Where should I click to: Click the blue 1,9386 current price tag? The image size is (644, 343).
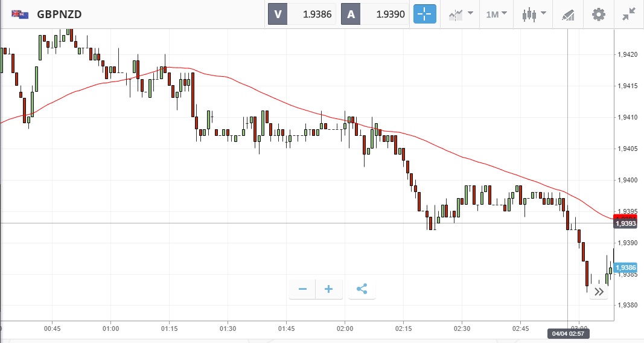coord(625,267)
